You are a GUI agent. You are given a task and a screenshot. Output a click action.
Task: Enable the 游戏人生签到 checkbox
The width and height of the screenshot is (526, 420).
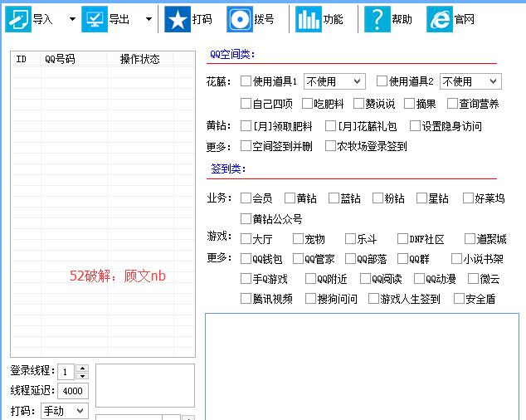coord(373,299)
